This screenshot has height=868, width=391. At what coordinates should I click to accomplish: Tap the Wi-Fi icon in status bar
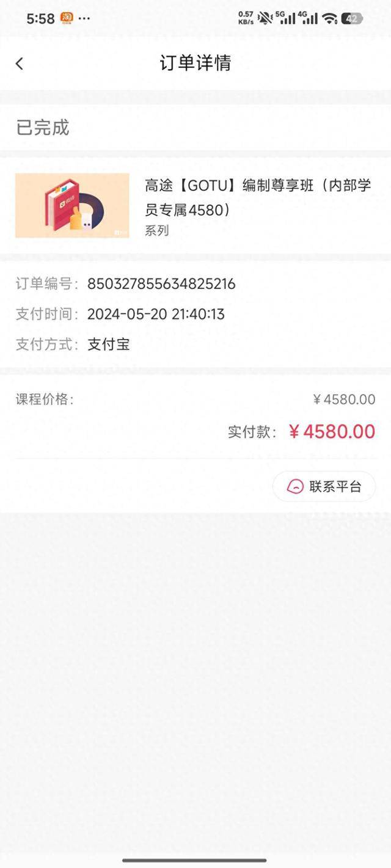point(330,18)
